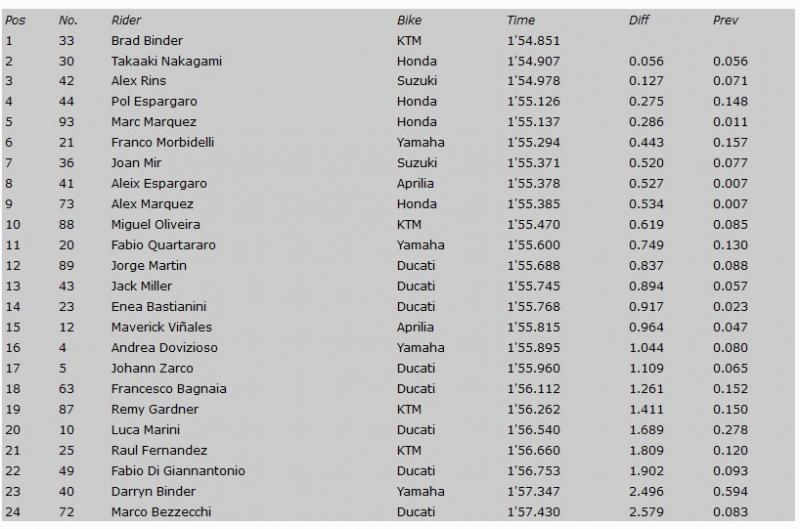Select Johann Zarco's row
The height and width of the screenshot is (529, 800).
click(x=398, y=368)
